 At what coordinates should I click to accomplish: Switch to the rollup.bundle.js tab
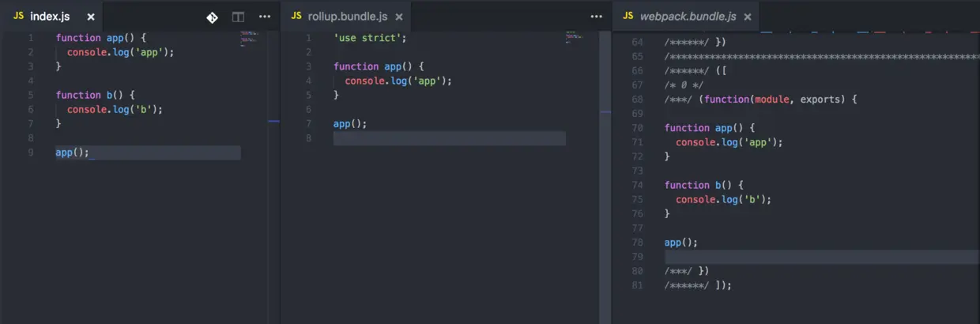[x=345, y=17]
